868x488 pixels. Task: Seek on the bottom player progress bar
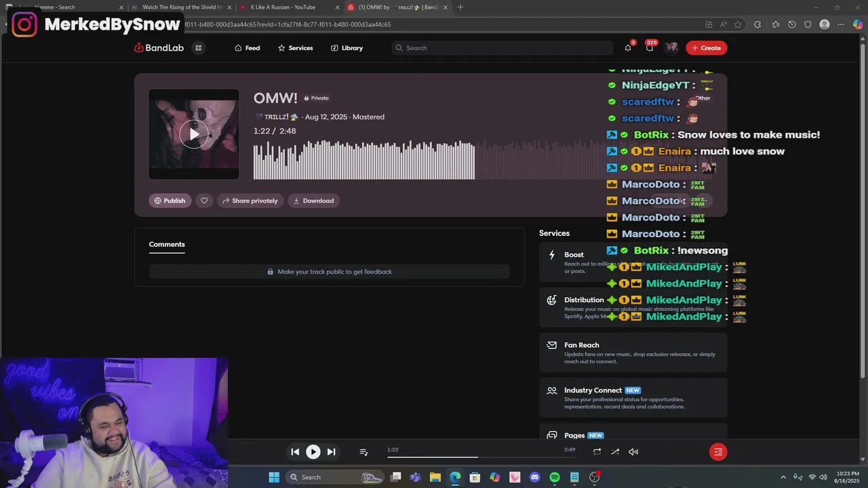point(481,457)
